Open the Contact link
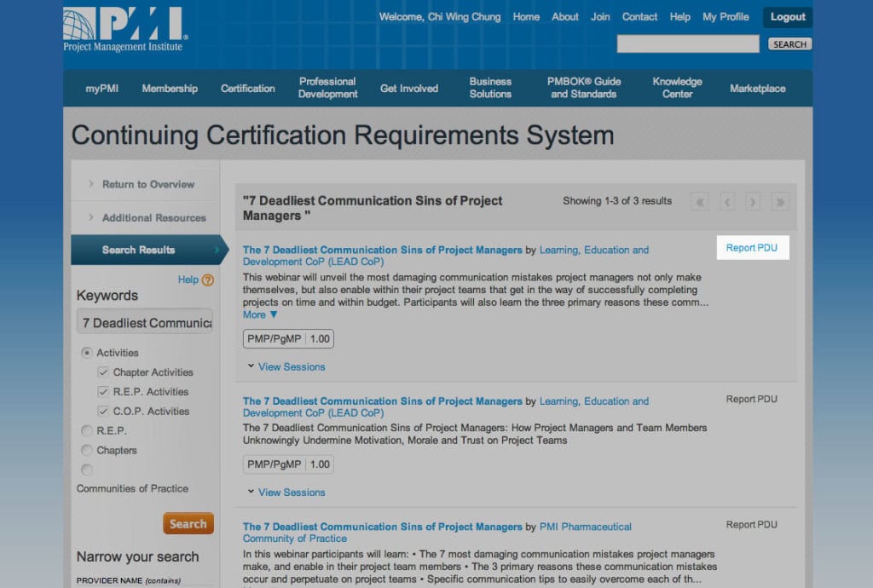Viewport: 873px width, 588px height. pos(639,17)
